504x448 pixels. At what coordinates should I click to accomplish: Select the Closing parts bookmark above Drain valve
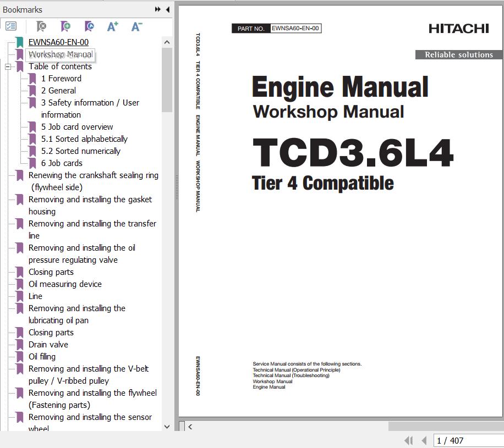(51, 333)
